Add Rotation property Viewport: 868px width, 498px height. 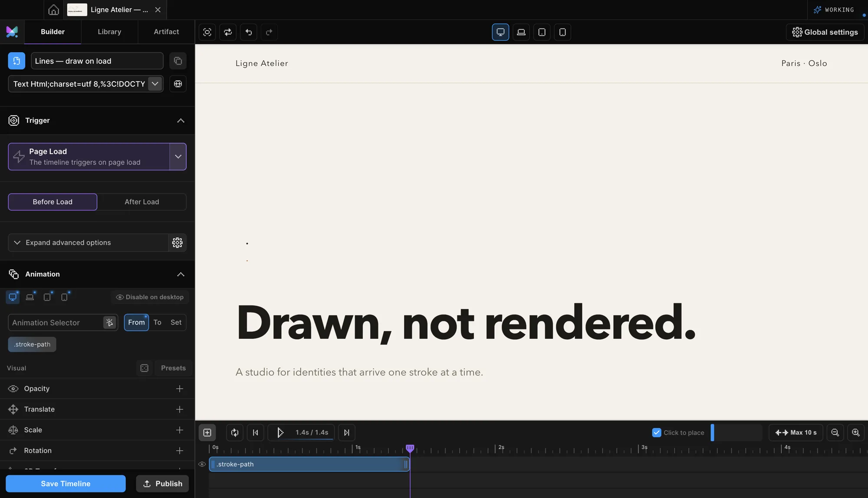(x=180, y=451)
